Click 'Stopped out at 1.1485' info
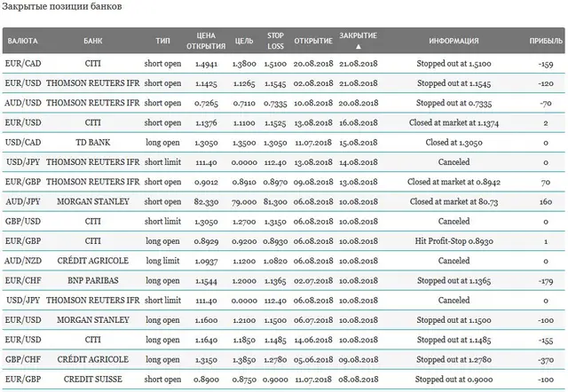 454,340
